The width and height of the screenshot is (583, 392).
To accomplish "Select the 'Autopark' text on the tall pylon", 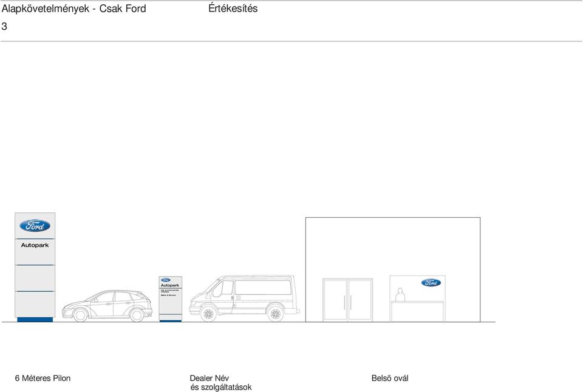I will tap(35, 245).
